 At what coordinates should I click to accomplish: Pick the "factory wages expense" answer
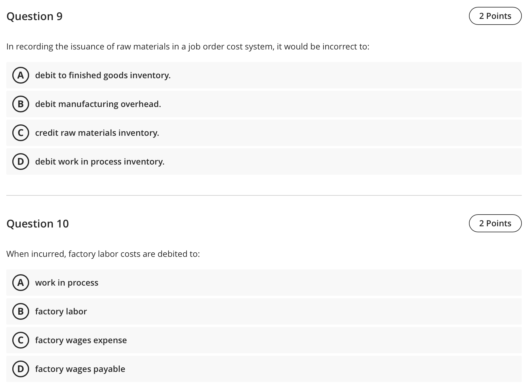81,340
